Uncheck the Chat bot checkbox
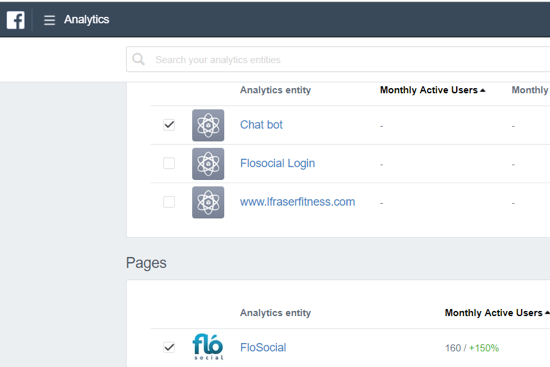This screenshot has height=367, width=550. pos(169,125)
